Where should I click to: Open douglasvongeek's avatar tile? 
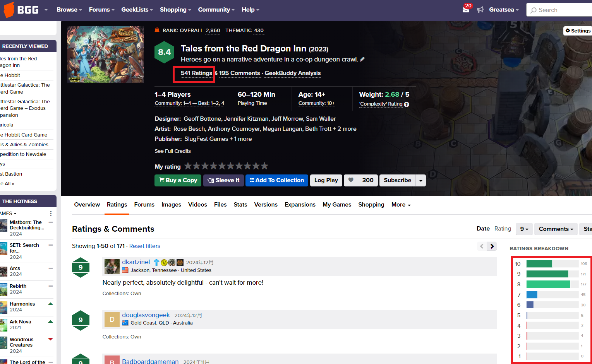(x=112, y=319)
